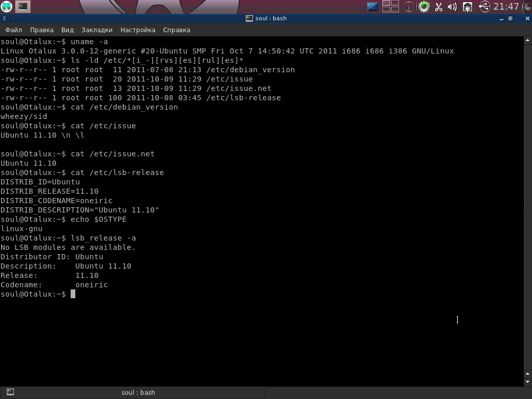
Task: Open the Закладки menu
Action: pos(97,30)
